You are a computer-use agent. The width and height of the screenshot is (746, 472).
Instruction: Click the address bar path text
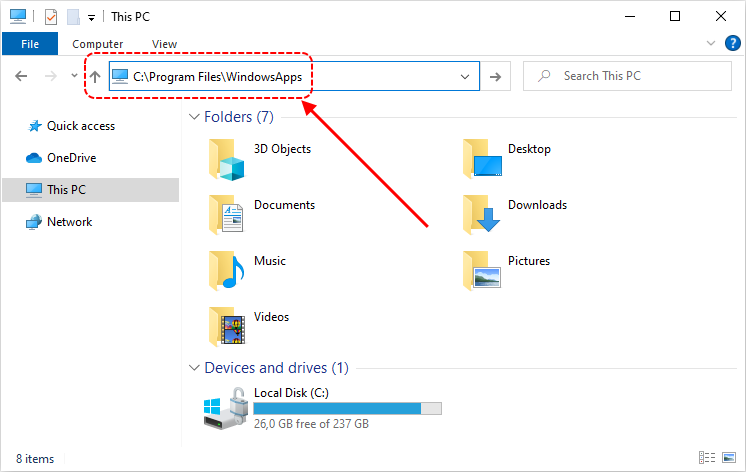click(x=217, y=77)
